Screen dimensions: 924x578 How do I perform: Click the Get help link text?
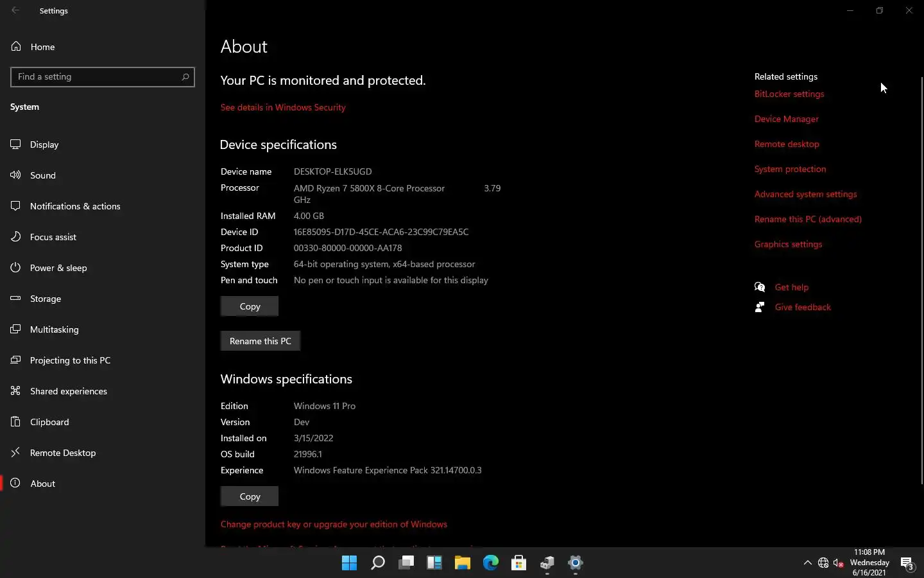click(x=792, y=287)
